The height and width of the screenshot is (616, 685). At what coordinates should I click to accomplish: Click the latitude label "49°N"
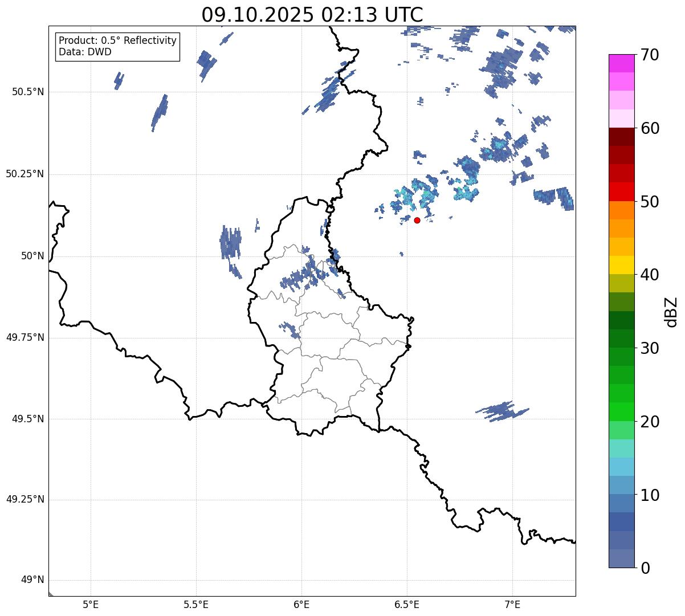[32, 580]
